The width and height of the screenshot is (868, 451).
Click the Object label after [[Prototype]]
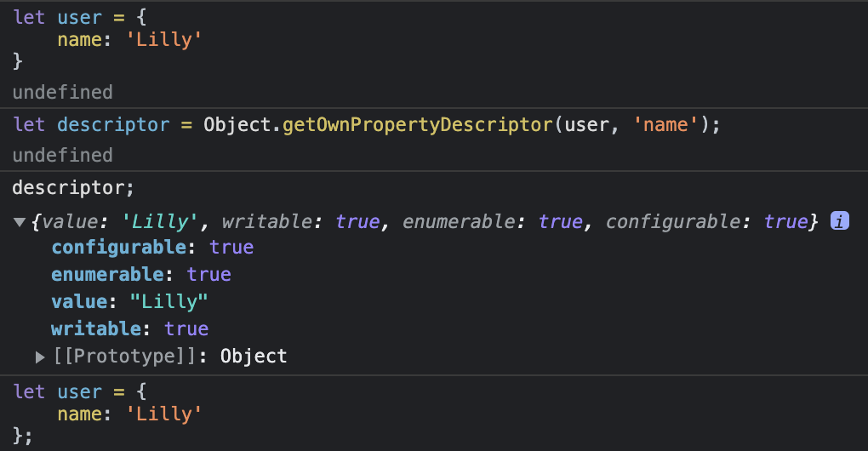[x=254, y=356]
